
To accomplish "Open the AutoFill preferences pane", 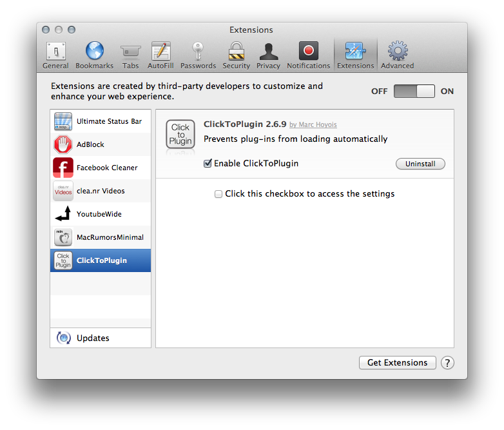I will click(160, 55).
